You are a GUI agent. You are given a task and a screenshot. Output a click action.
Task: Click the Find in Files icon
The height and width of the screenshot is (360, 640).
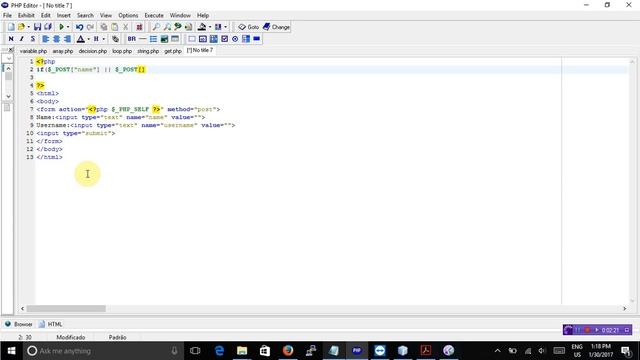pos(188,27)
